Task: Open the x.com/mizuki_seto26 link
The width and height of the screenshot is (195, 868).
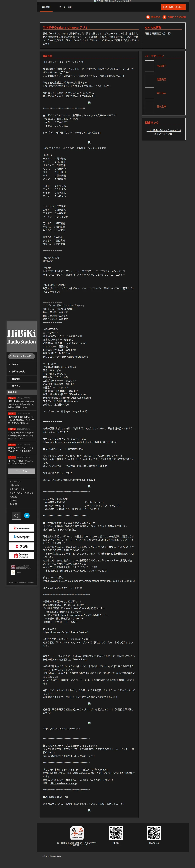Action: (x=79, y=480)
